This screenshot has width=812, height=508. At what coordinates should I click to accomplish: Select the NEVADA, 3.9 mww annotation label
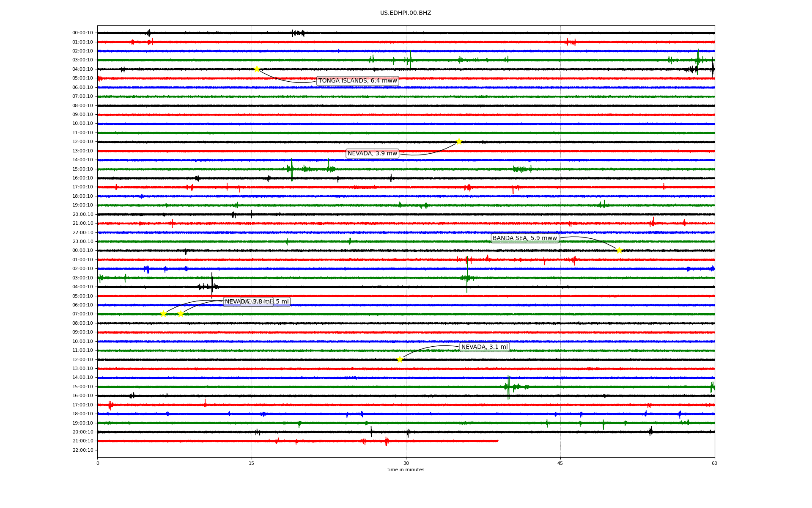[x=372, y=154]
